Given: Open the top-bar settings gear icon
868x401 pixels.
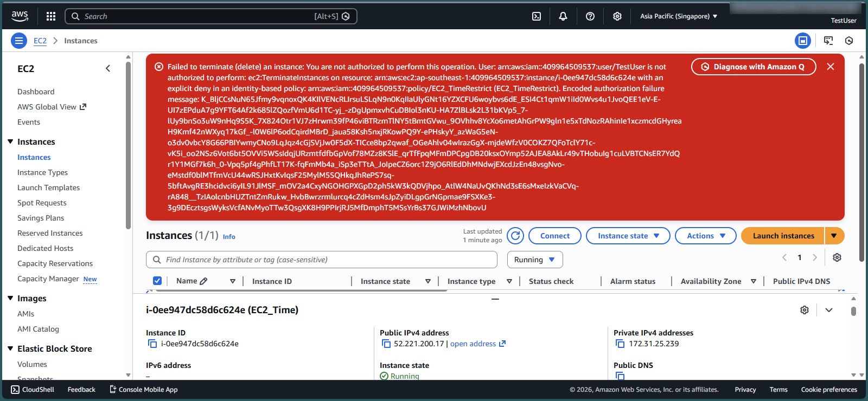Looking at the screenshot, I should point(617,16).
